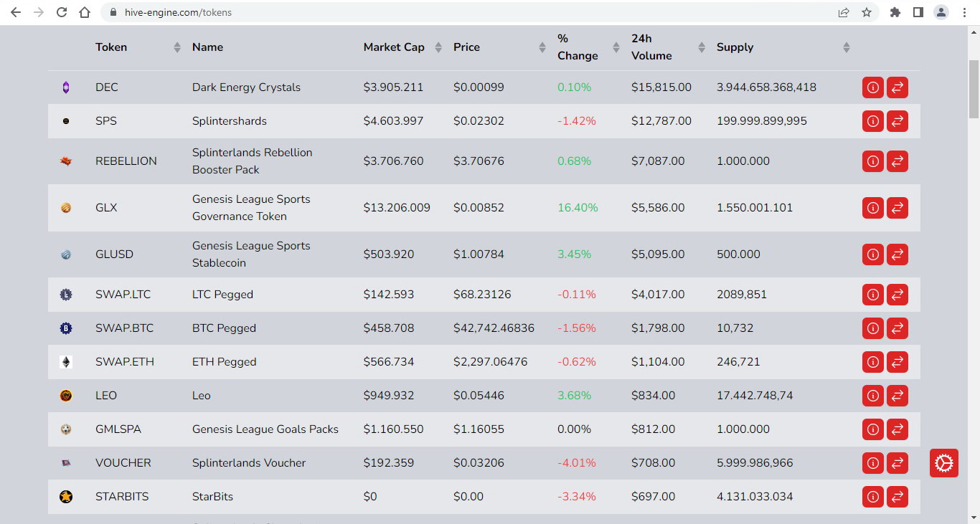Open info for the DEC token

pyautogui.click(x=873, y=87)
